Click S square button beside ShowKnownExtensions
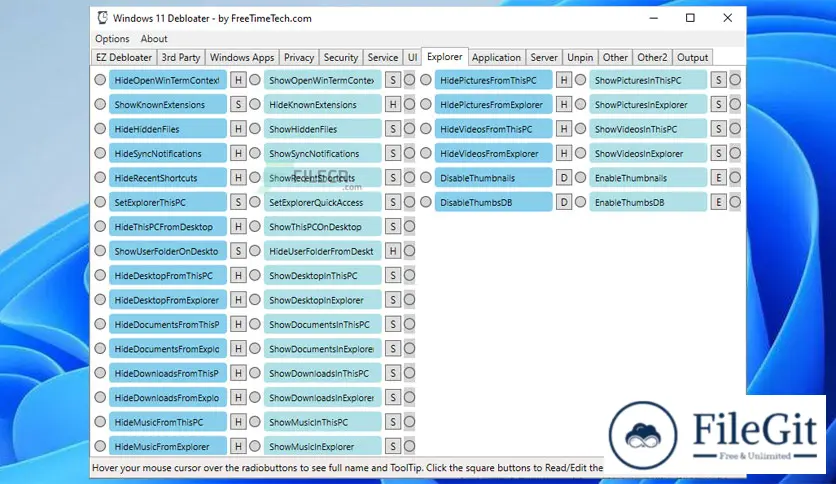 click(238, 105)
